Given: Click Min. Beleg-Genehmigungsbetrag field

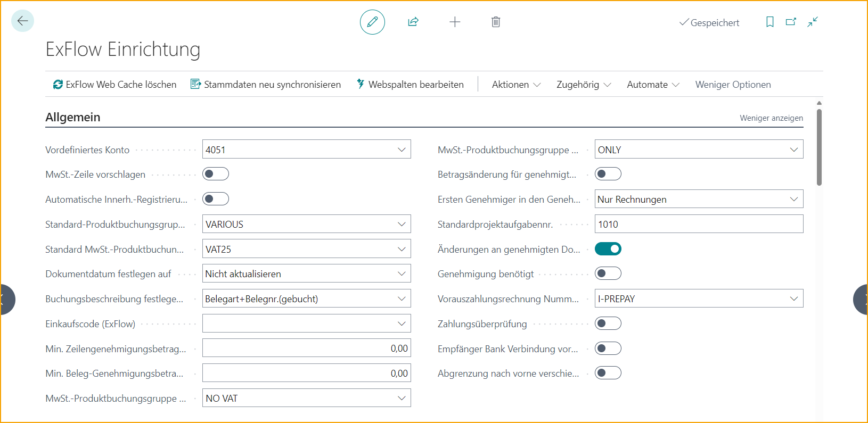Looking at the screenshot, I should click(x=306, y=373).
